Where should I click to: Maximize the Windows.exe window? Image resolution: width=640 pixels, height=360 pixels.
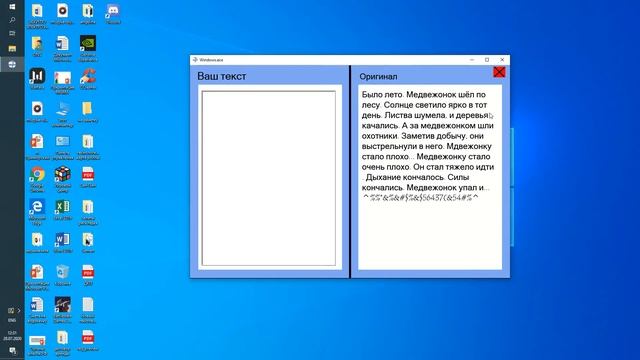pyautogui.click(x=487, y=60)
